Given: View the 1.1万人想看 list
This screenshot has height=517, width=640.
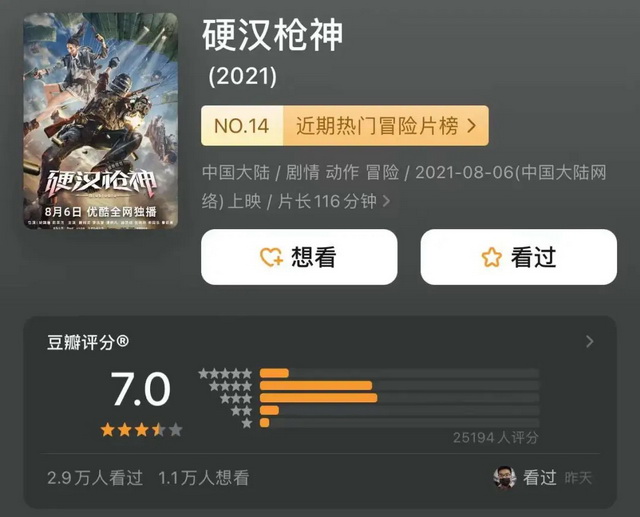Looking at the screenshot, I should (x=204, y=478).
